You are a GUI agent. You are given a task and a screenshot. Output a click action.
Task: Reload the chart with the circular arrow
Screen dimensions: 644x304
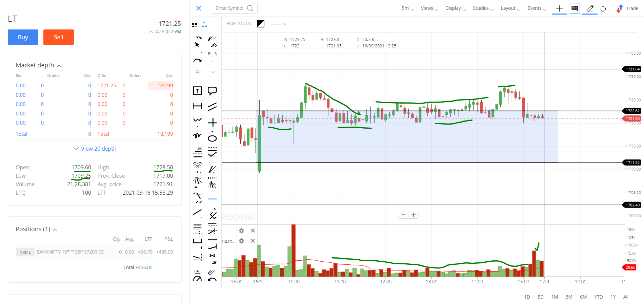[x=603, y=9]
